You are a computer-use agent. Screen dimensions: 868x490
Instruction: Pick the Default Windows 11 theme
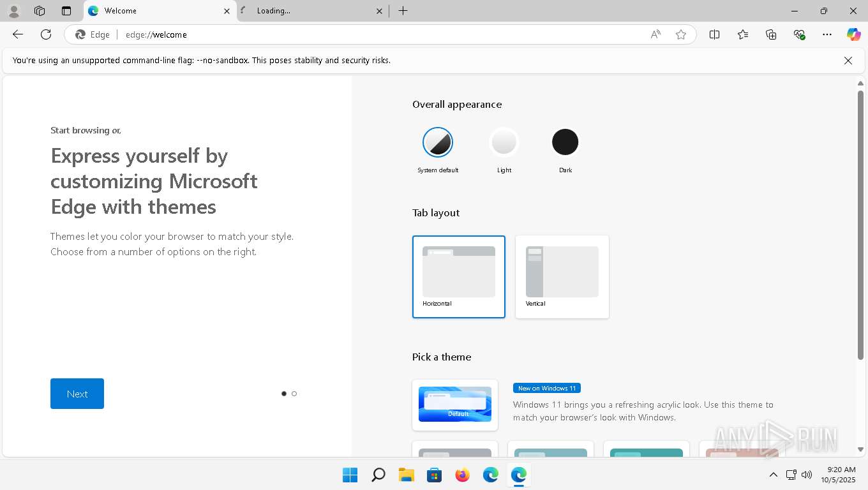pyautogui.click(x=455, y=405)
